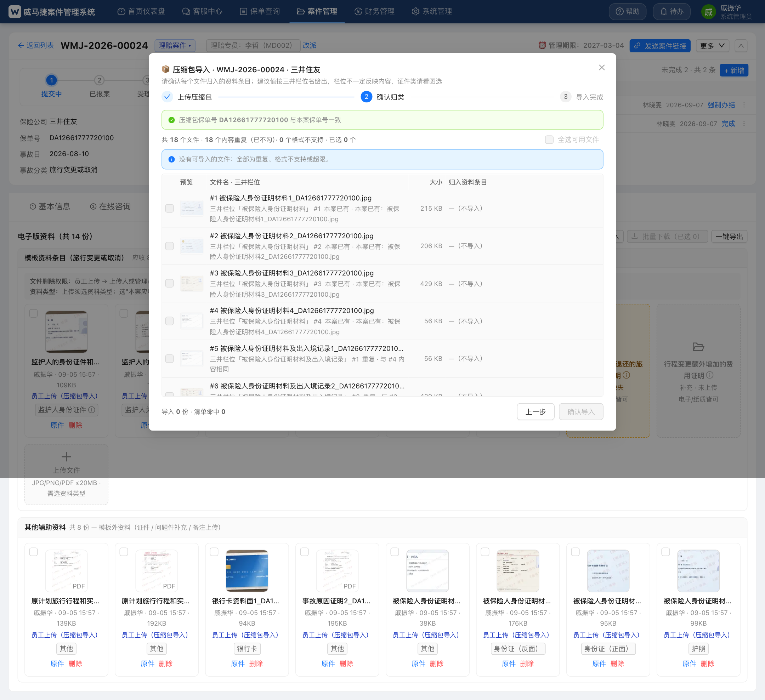
Task: Switch to the 在线咨询 tab
Action: (110, 206)
